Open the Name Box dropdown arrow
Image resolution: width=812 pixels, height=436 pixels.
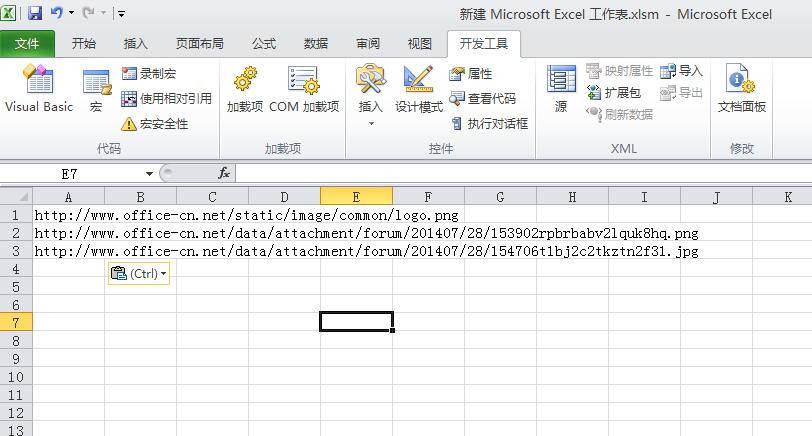(149, 173)
